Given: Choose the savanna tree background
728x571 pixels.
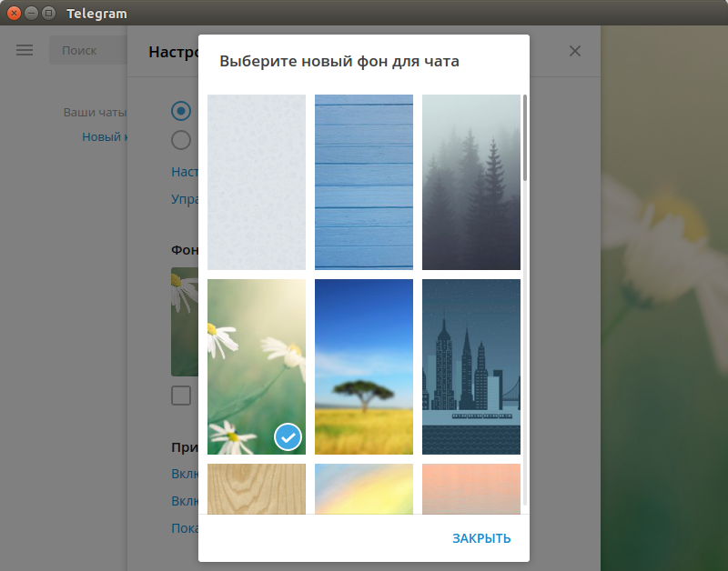Looking at the screenshot, I should (363, 366).
